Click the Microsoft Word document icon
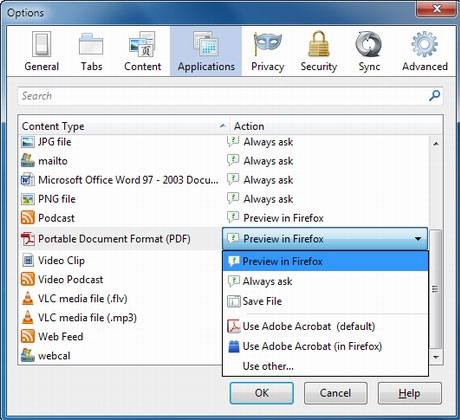 [x=27, y=180]
